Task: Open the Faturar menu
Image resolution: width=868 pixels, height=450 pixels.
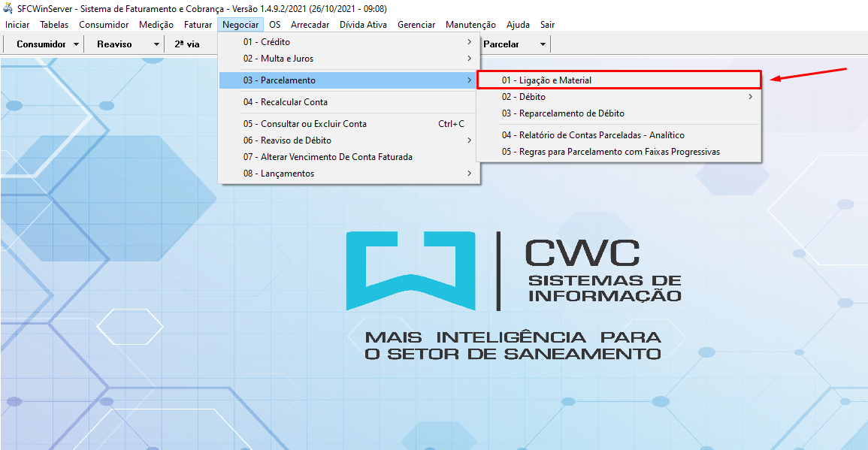Action: point(198,25)
